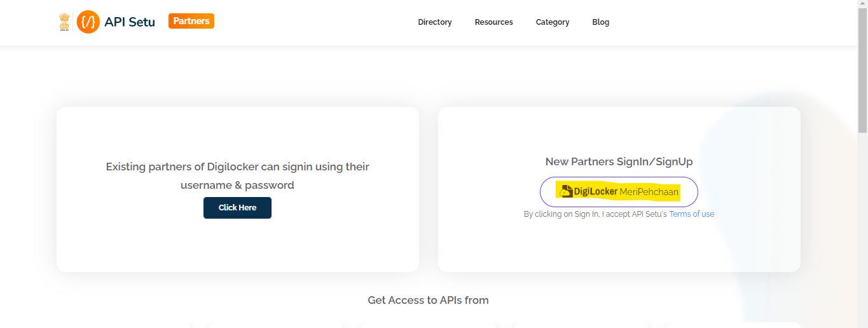
Task: Click the Existing partners of Digilocker text
Action: coord(237,167)
